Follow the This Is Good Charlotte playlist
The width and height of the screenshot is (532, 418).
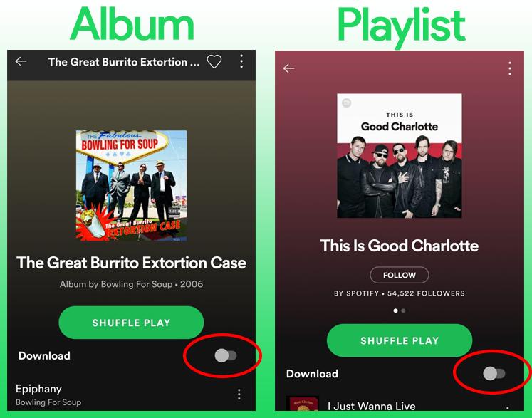click(400, 275)
